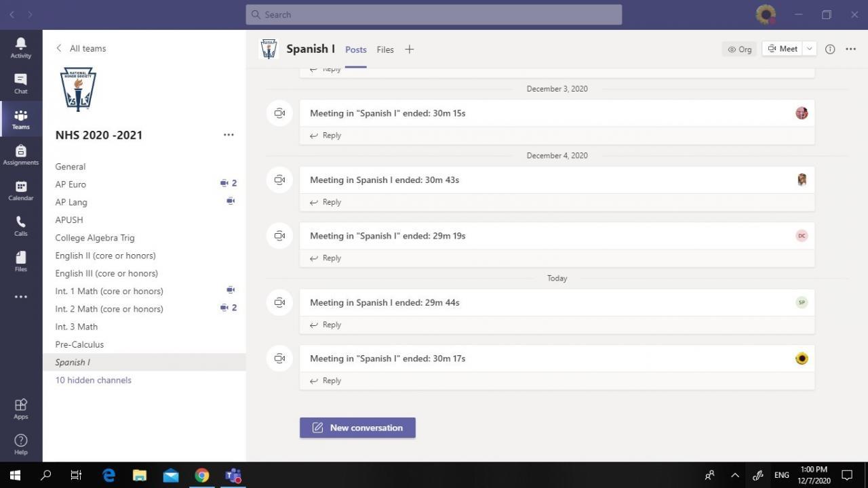Viewport: 868px width, 488px height.
Task: Reply to the 29m 44s meeting post
Action: pyautogui.click(x=325, y=325)
